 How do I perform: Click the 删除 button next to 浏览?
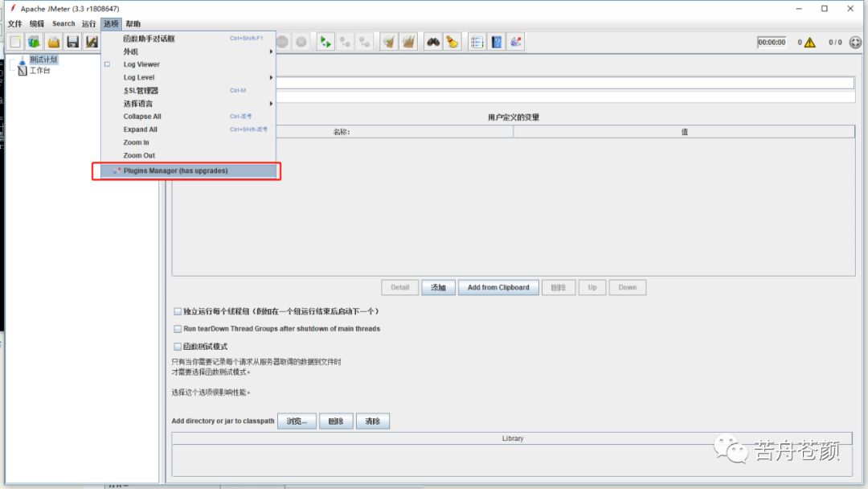[336, 421]
